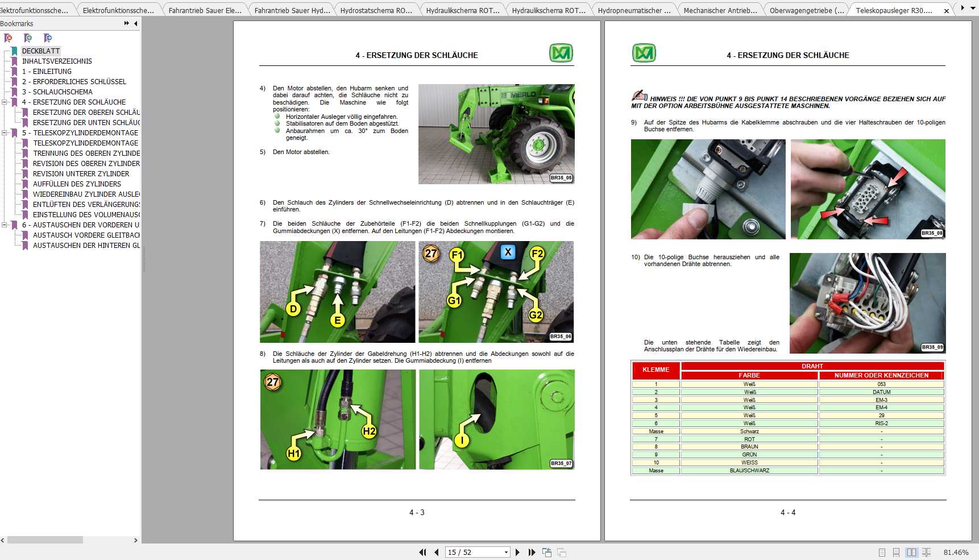This screenshot has width=979, height=560.
Task: Go to INHALTSVERZEICHNIS bookmark
Action: coord(57,61)
